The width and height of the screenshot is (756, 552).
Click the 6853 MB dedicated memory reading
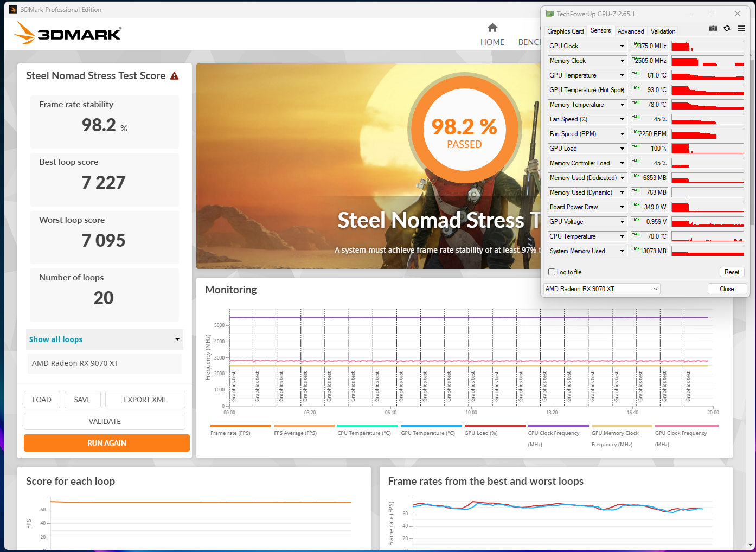coord(649,178)
